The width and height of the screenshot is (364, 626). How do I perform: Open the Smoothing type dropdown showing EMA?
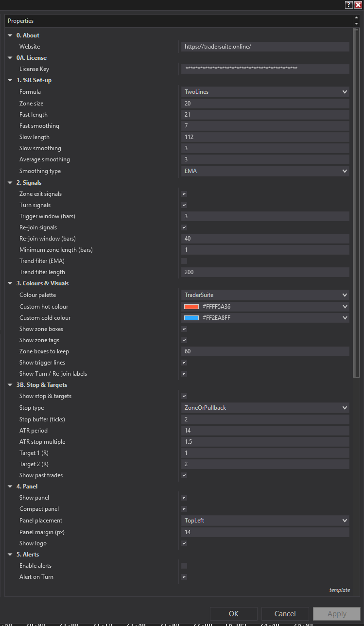[265, 171]
